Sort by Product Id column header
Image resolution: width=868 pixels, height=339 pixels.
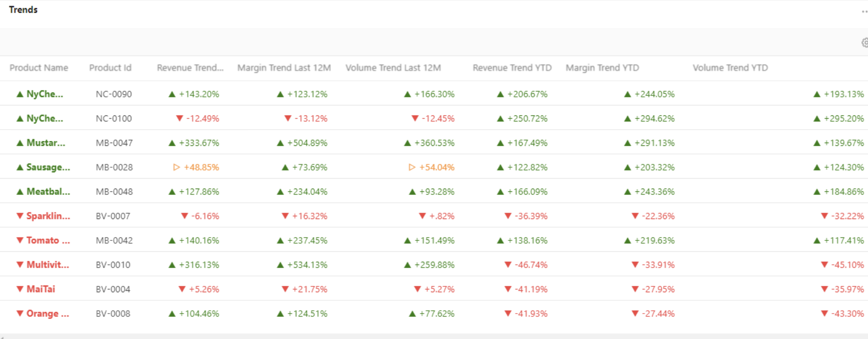pos(110,68)
